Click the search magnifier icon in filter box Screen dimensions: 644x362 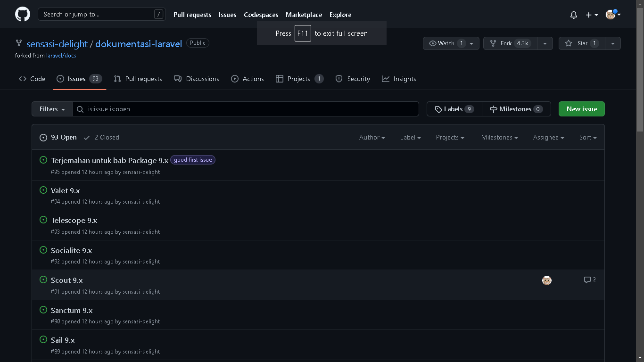pyautogui.click(x=80, y=109)
